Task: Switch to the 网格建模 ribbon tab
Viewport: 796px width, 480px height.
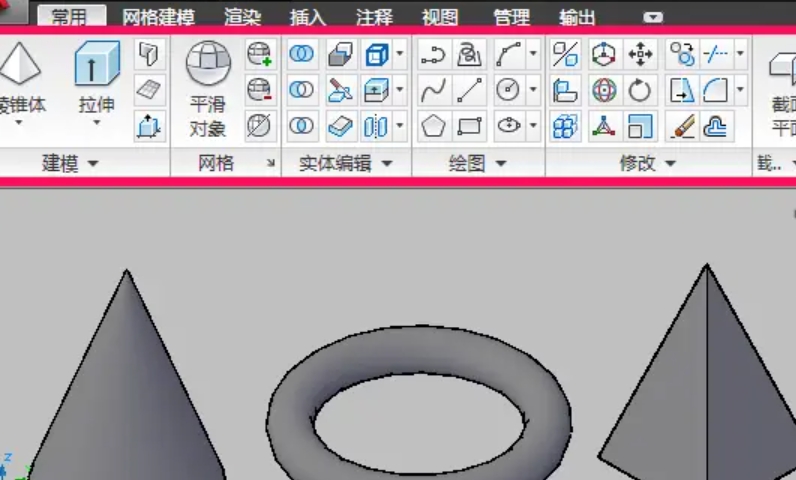Action: coord(158,17)
